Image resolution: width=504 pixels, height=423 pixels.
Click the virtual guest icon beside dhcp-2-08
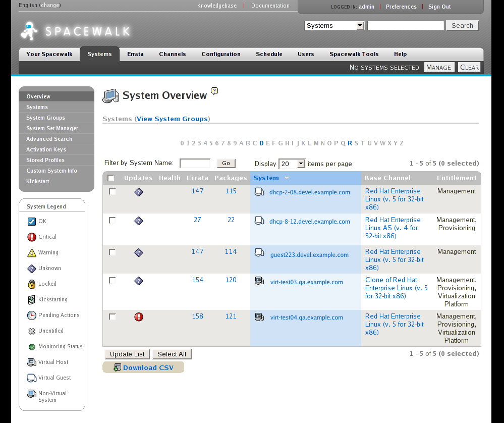point(259,192)
